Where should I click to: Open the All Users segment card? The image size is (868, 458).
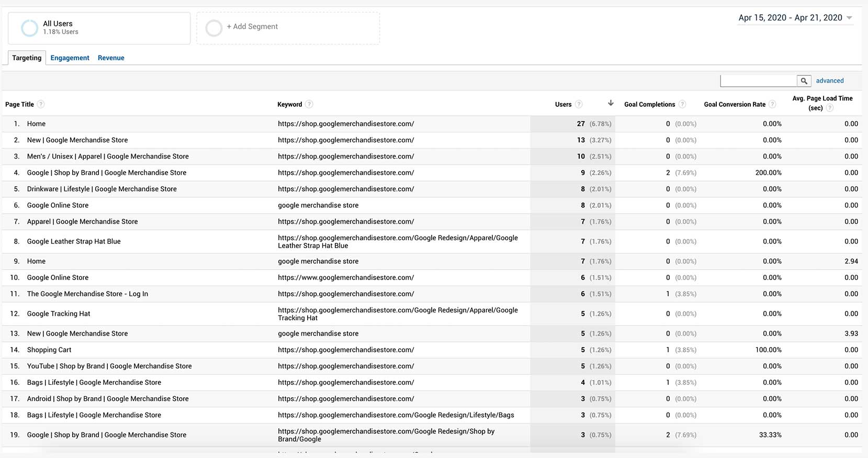pos(99,28)
